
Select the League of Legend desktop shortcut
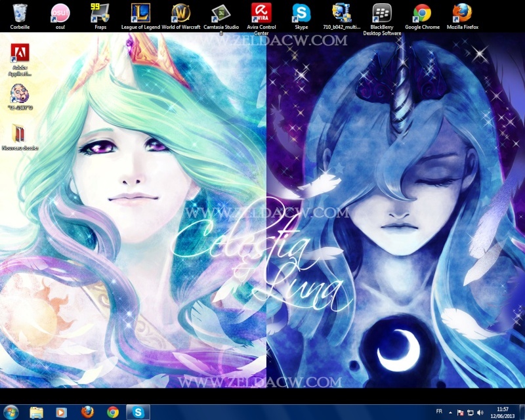140,17
